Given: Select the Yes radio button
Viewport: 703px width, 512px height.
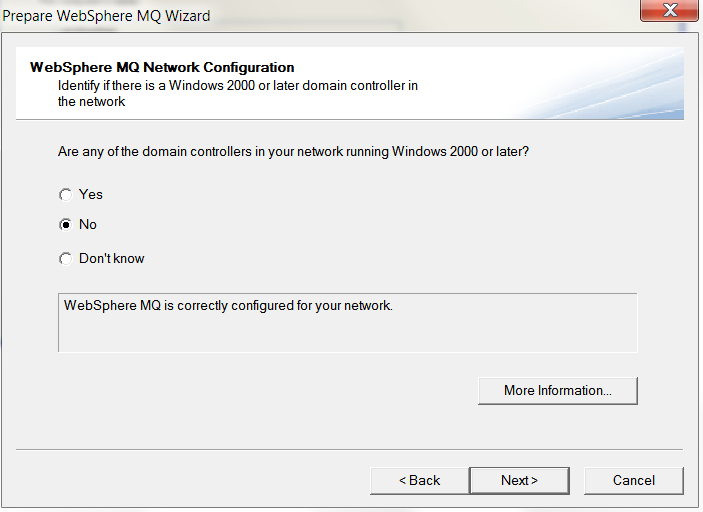Looking at the screenshot, I should pos(65,195).
